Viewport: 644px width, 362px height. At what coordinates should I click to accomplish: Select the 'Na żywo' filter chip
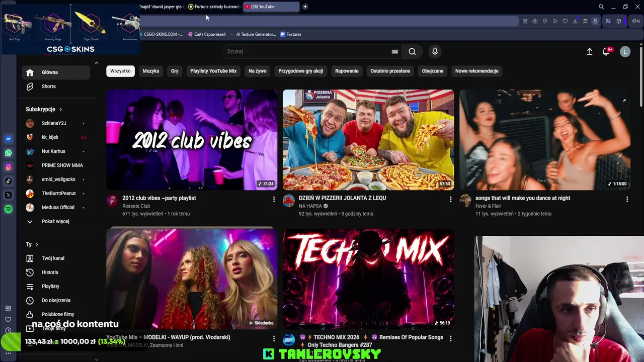[x=258, y=71]
